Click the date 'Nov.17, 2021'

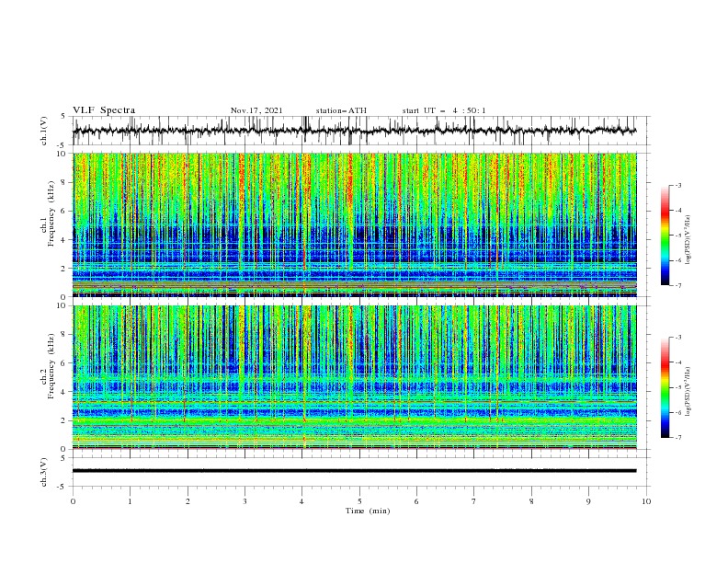click(256, 110)
